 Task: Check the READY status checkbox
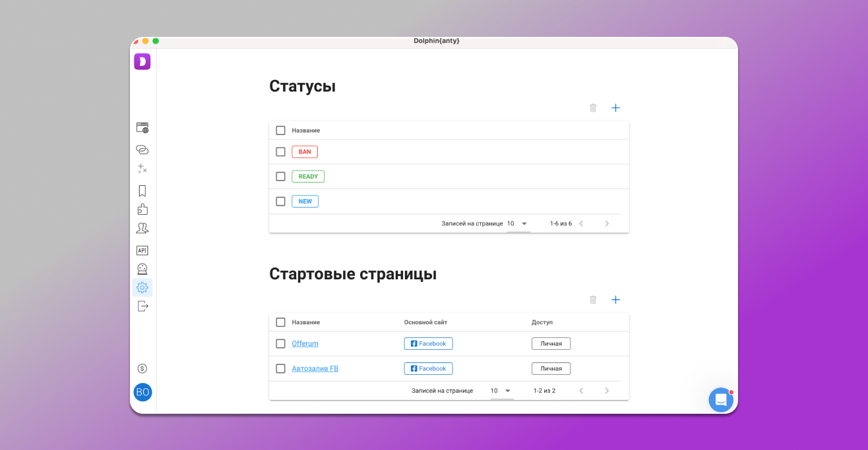[280, 176]
